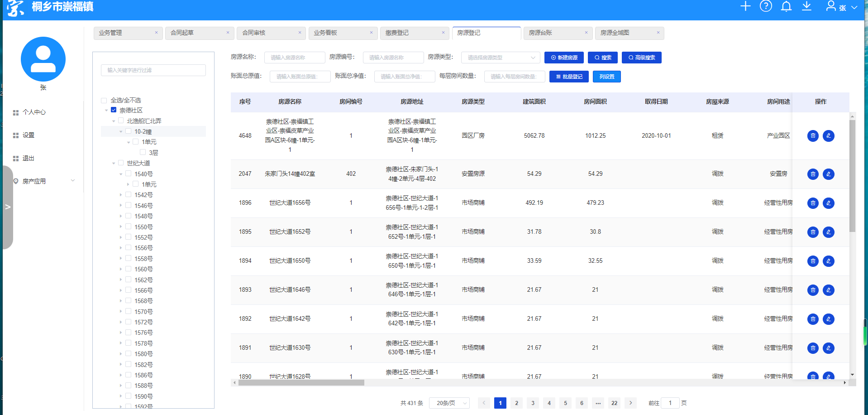Open the 房源类型 dropdown
The image size is (868, 415).
[x=501, y=58]
